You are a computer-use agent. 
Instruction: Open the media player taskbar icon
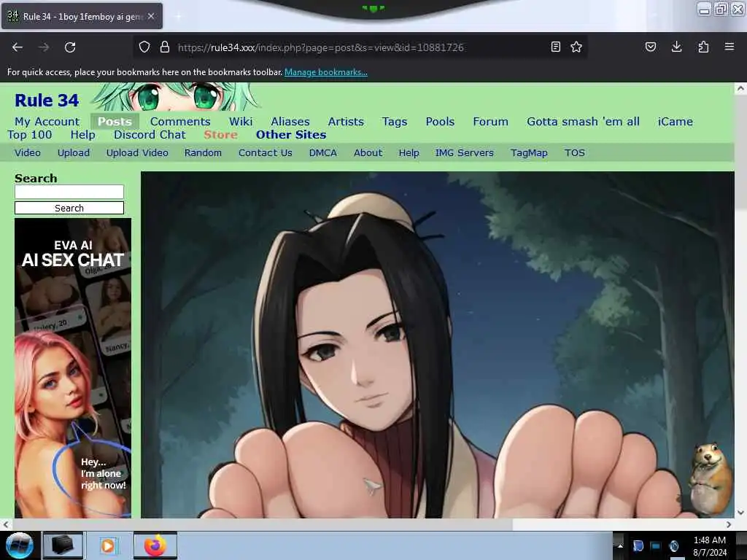tap(108, 545)
